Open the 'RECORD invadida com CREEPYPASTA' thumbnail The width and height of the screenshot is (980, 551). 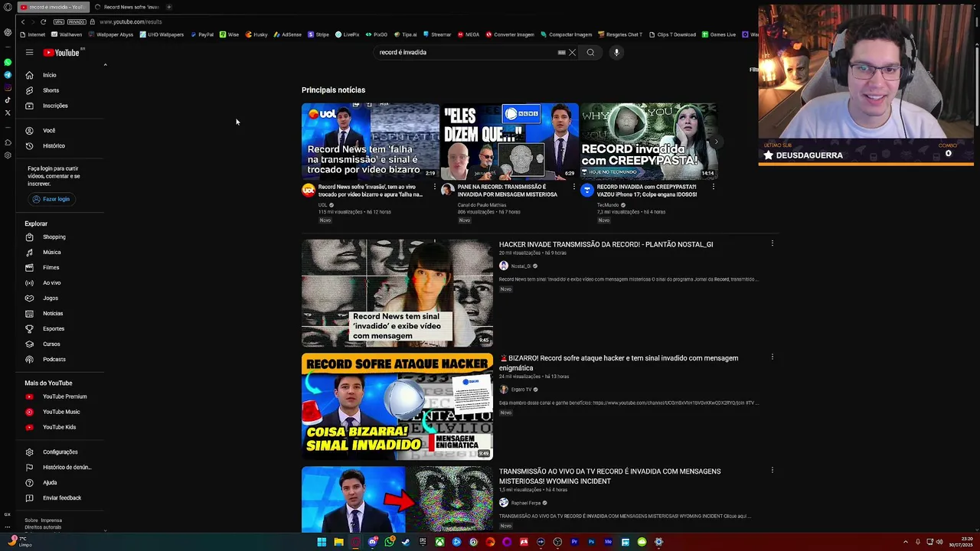(x=648, y=141)
